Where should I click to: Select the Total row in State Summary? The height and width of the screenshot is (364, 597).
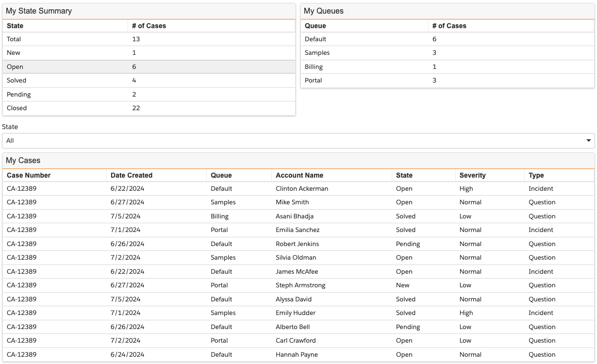point(149,39)
